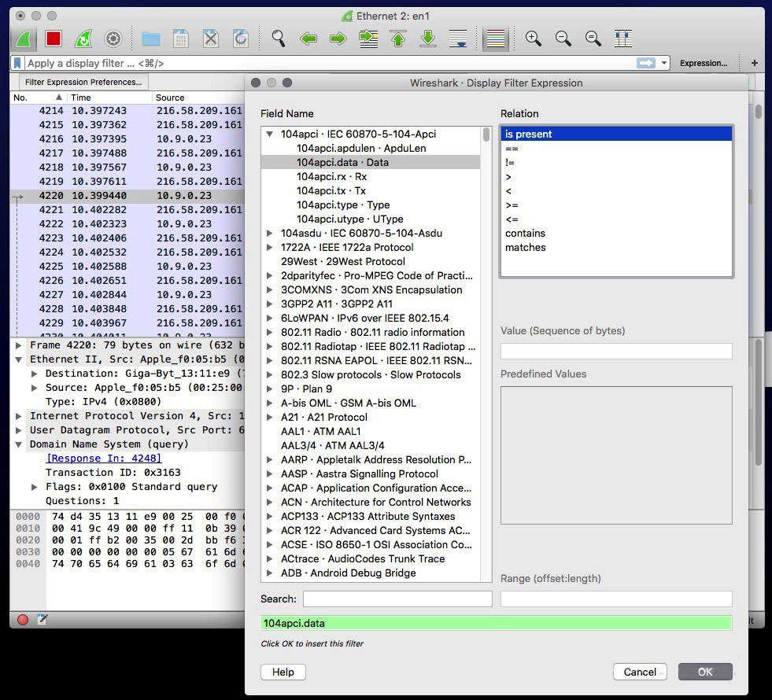
Task: Choose the '==' relation
Action: [x=616, y=148]
